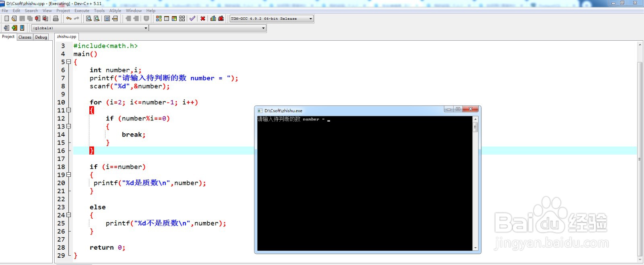Viewport: 644px width, 265px height.
Task: Click console window scrollbar up arrow
Action: pos(475,119)
